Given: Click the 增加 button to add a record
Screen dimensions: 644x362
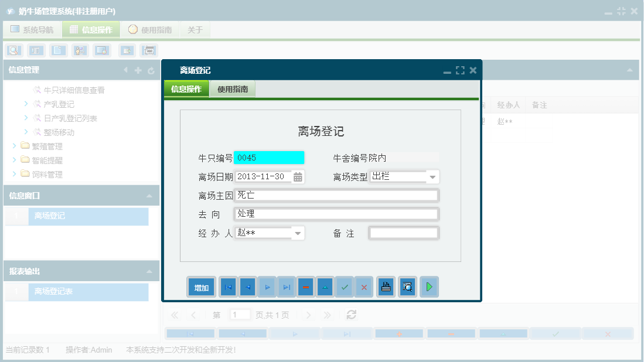Looking at the screenshot, I should 201,286.
